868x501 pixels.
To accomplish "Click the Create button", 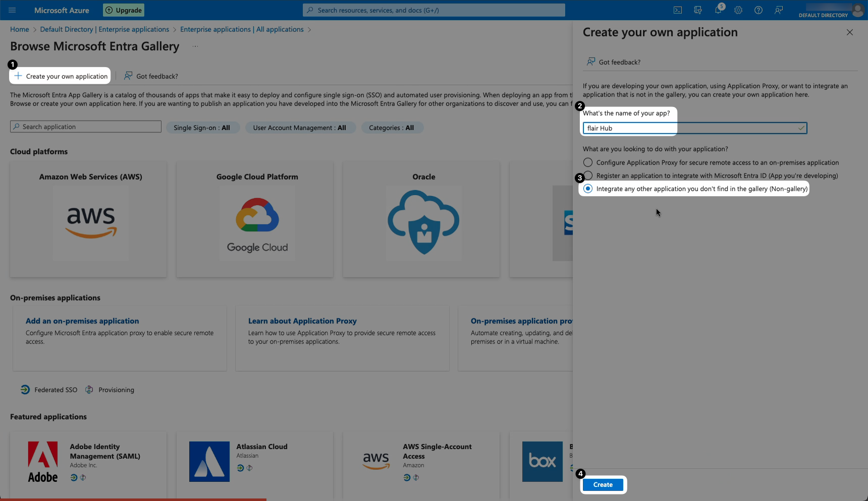I will coord(603,485).
